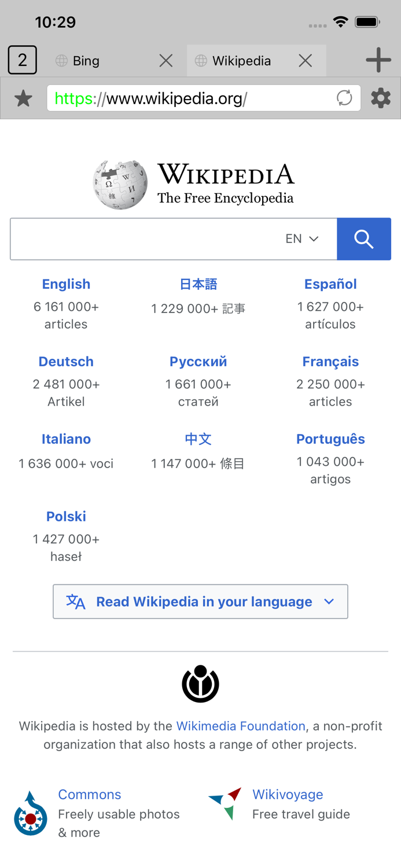Click the Wikimedia Foundation logo
Image resolution: width=401 pixels, height=868 pixels.
click(x=200, y=683)
